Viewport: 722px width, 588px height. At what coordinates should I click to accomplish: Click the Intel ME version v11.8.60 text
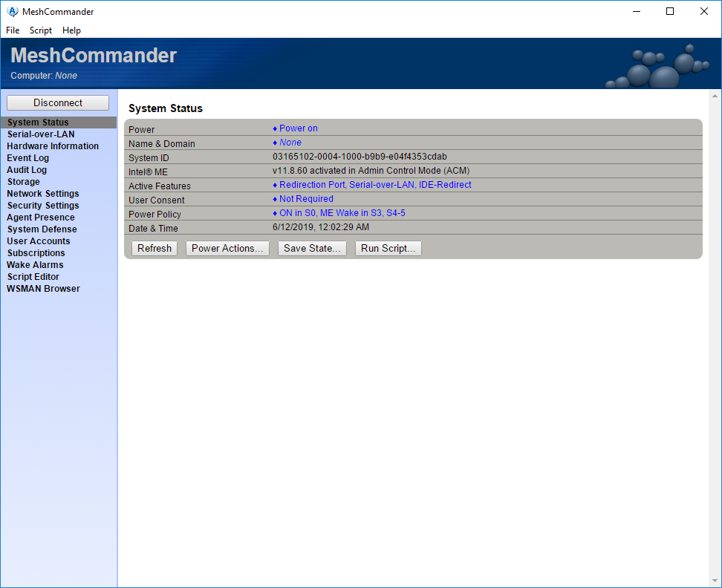pyautogui.click(x=371, y=171)
